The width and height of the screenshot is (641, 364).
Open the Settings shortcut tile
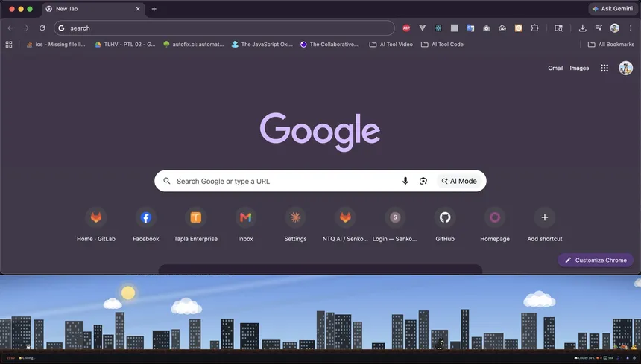pyautogui.click(x=296, y=225)
